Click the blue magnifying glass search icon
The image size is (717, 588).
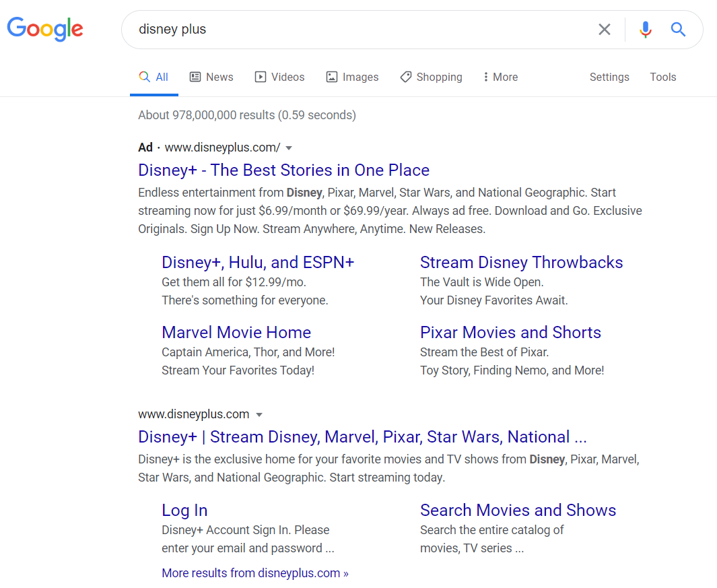(x=678, y=30)
